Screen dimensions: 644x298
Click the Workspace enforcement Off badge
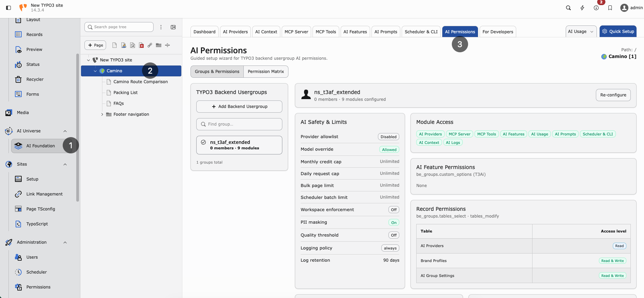pyautogui.click(x=394, y=210)
